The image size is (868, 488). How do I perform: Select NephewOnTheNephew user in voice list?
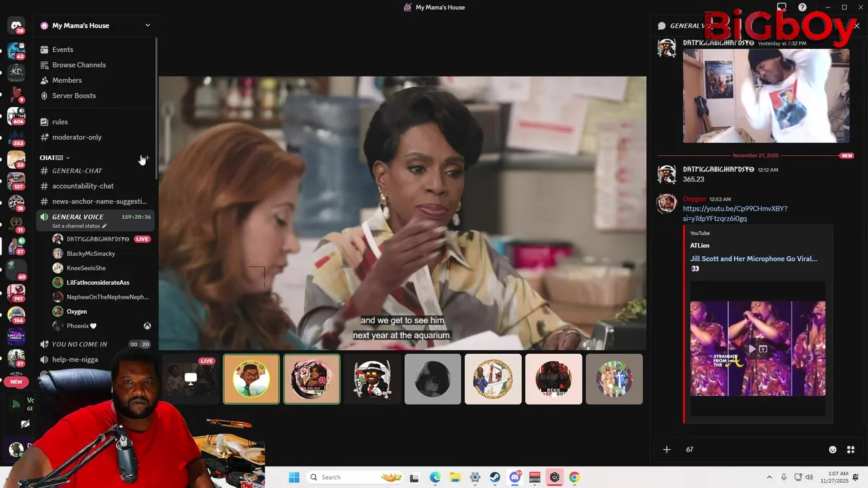pos(107,297)
